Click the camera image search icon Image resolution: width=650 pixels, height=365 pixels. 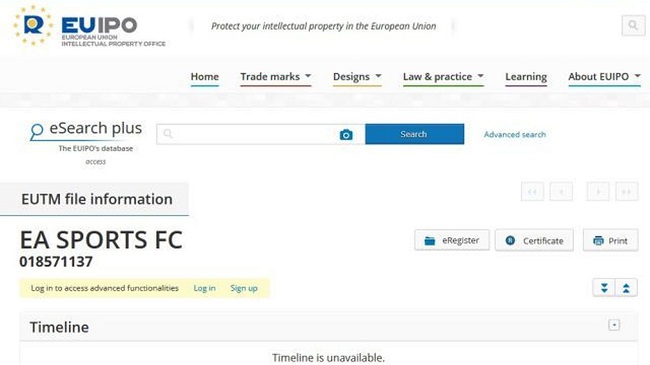click(346, 134)
